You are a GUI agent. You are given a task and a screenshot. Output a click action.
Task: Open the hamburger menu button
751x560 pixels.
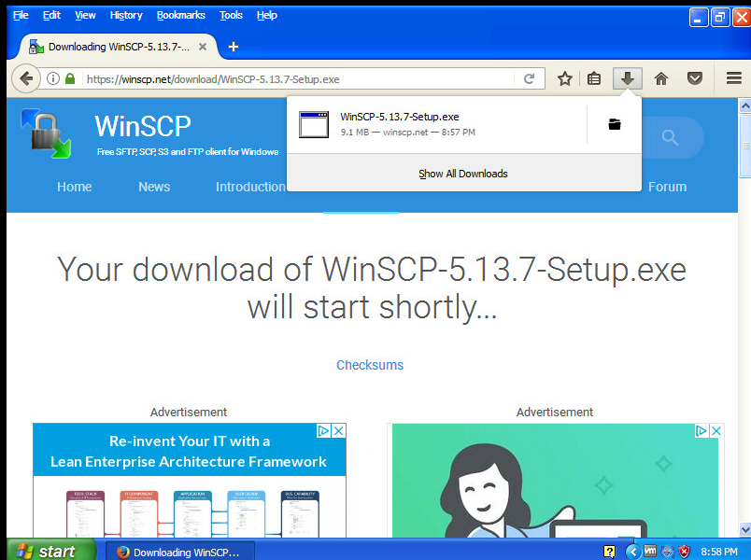tap(734, 78)
